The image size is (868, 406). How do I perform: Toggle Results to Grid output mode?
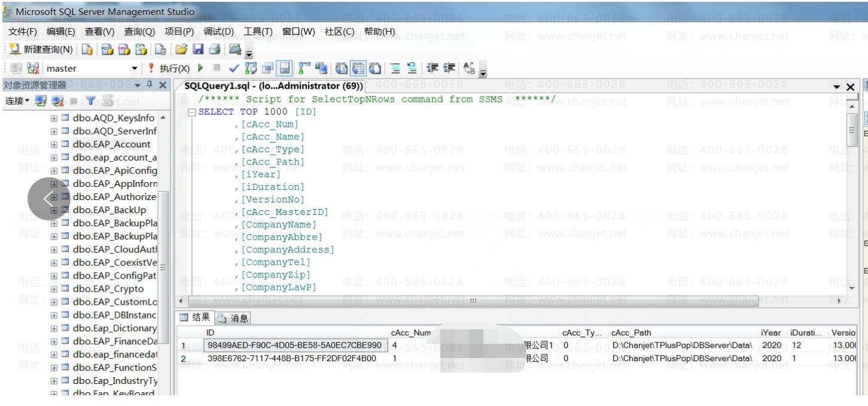point(358,68)
